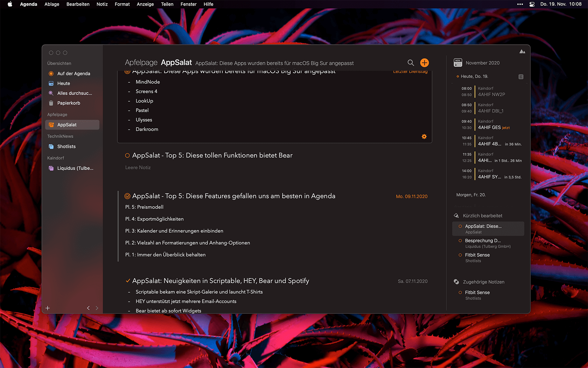This screenshot has height=368, width=588.
Task: Toggle the circle marker on Bear note
Action: pos(127,156)
